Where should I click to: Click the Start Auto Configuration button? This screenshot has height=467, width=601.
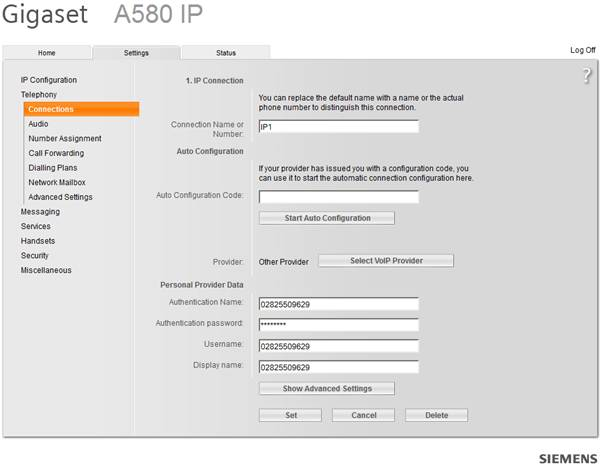pos(327,218)
